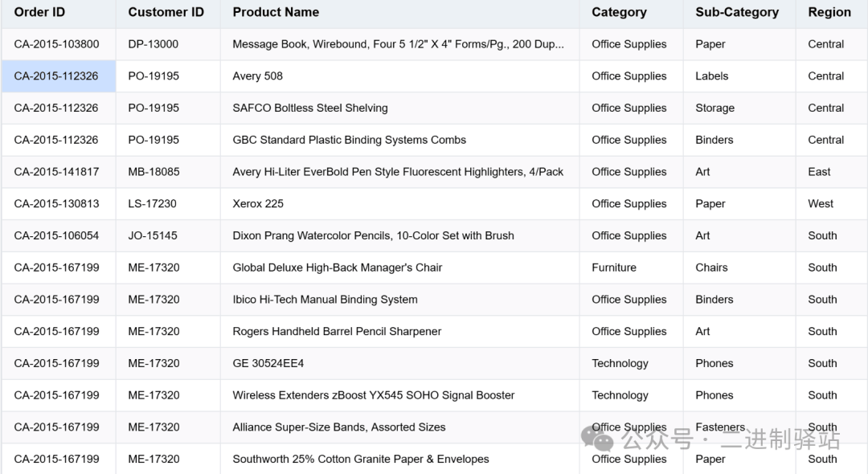The width and height of the screenshot is (868, 474).
Task: Sort by the Customer ID column header
Action: pos(166,12)
